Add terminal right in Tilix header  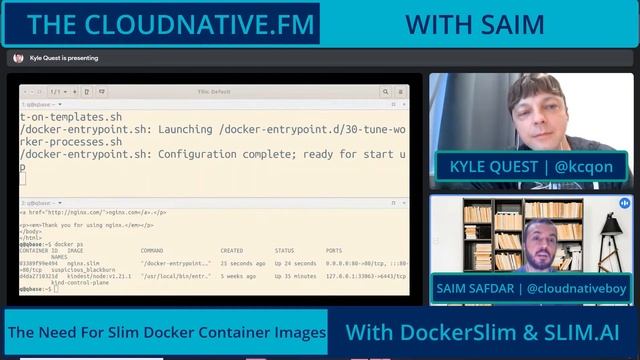(x=87, y=92)
